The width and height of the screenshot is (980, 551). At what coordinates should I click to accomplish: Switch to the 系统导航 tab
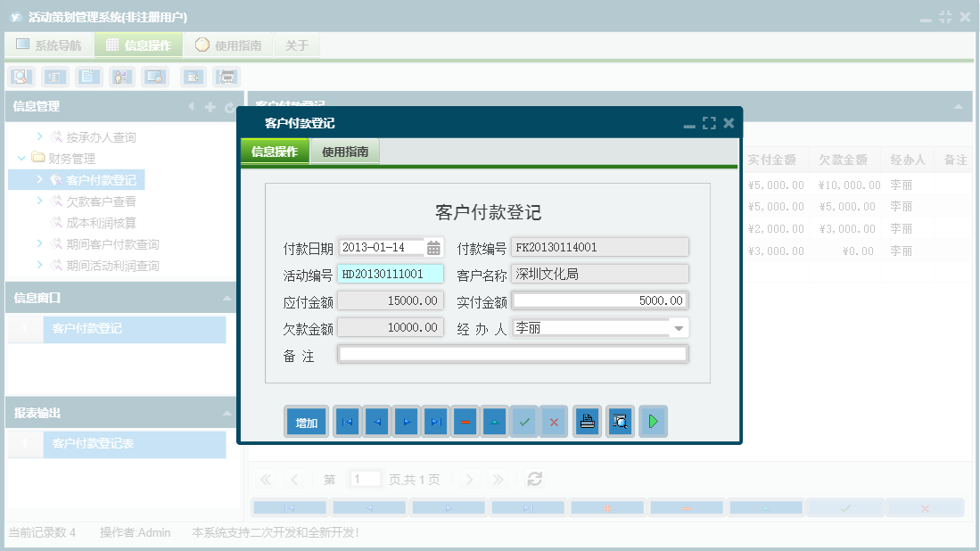click(x=49, y=45)
